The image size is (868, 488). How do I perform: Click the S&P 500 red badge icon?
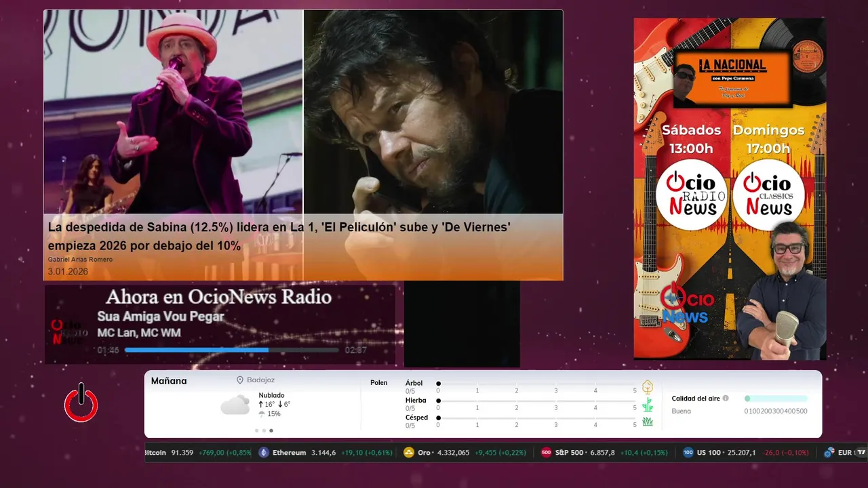point(546,453)
